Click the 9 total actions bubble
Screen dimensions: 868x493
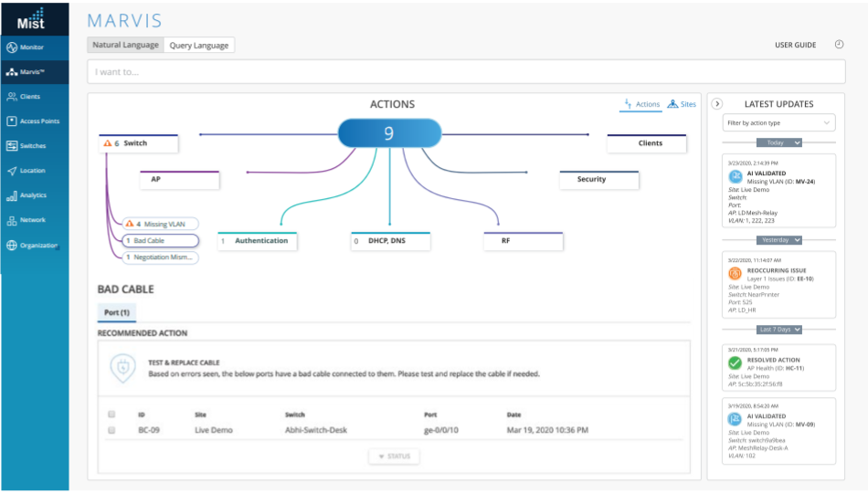pos(390,133)
